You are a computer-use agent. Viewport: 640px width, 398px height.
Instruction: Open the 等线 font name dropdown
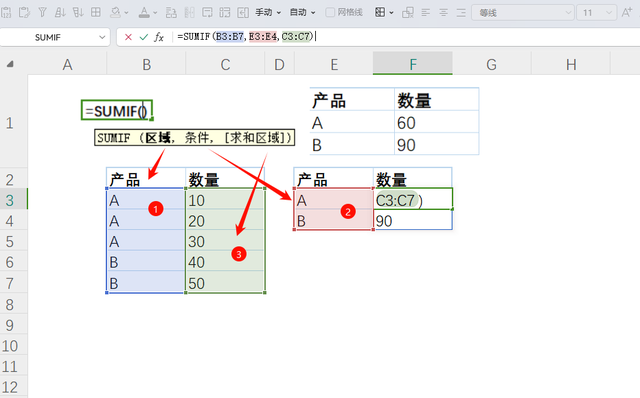568,13
